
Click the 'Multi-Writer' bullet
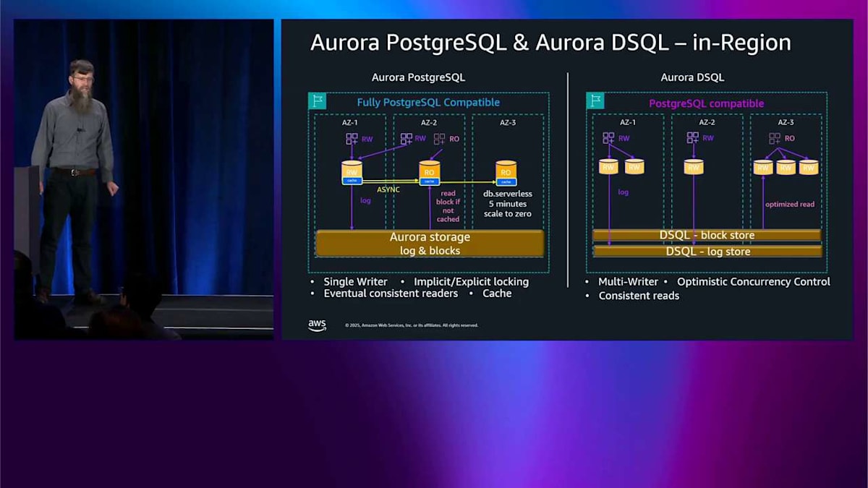click(628, 281)
